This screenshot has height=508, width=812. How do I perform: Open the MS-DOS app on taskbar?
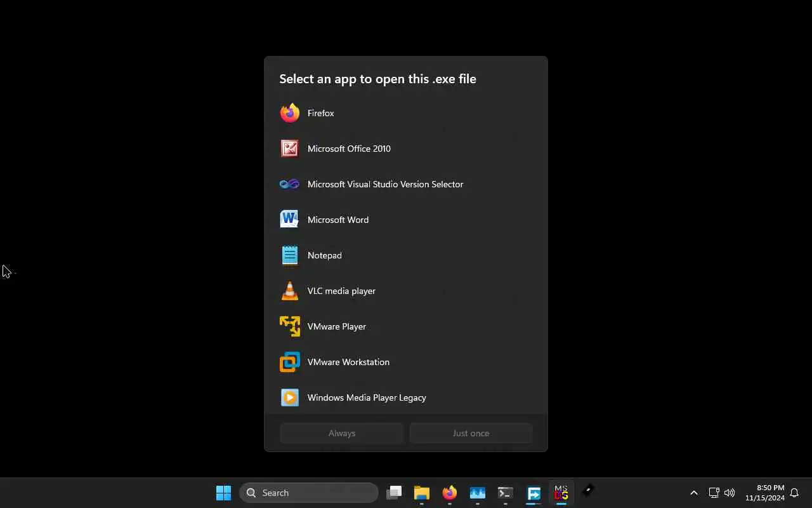pyautogui.click(x=561, y=493)
